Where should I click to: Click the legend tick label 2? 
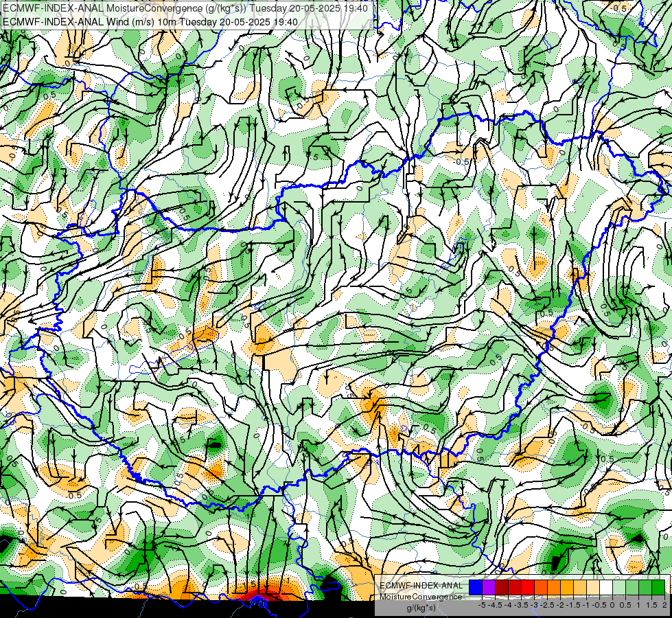click(x=664, y=605)
